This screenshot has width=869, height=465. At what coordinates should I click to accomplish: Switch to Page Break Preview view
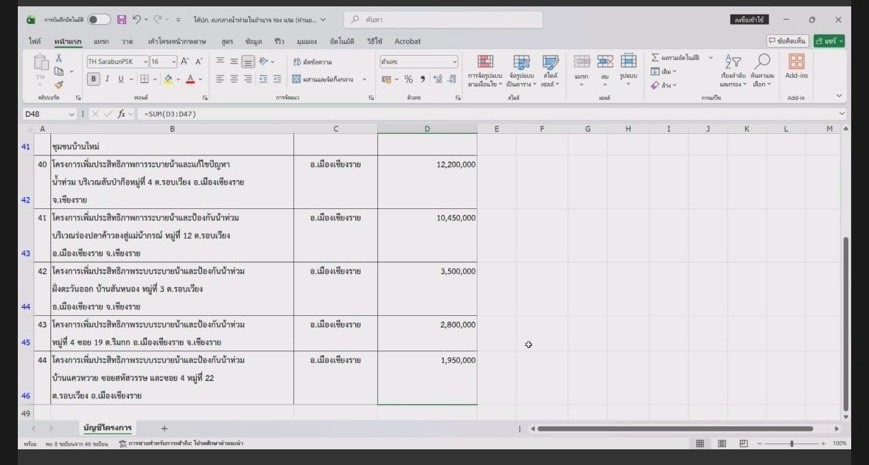point(743,443)
